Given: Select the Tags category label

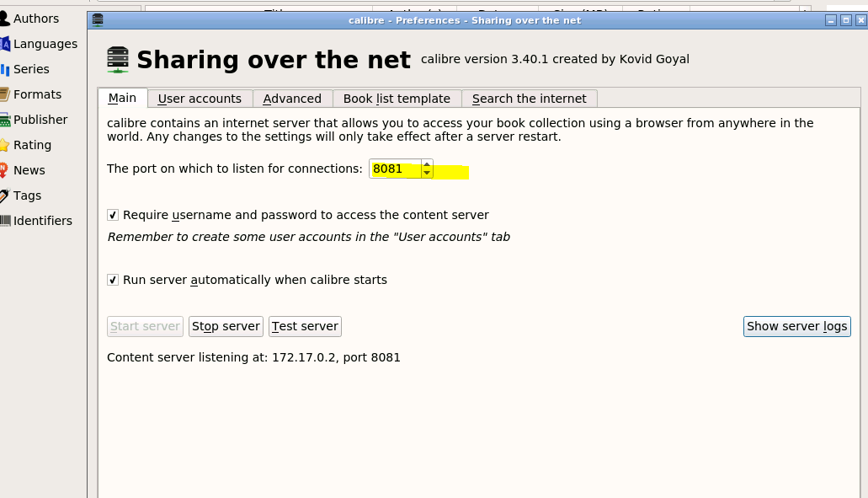Looking at the screenshot, I should (27, 195).
